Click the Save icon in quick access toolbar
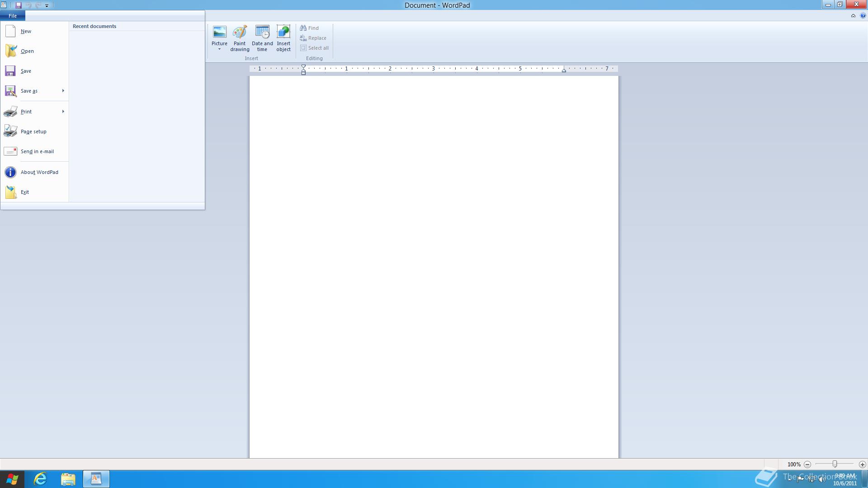The width and height of the screenshot is (868, 488). 19,5
